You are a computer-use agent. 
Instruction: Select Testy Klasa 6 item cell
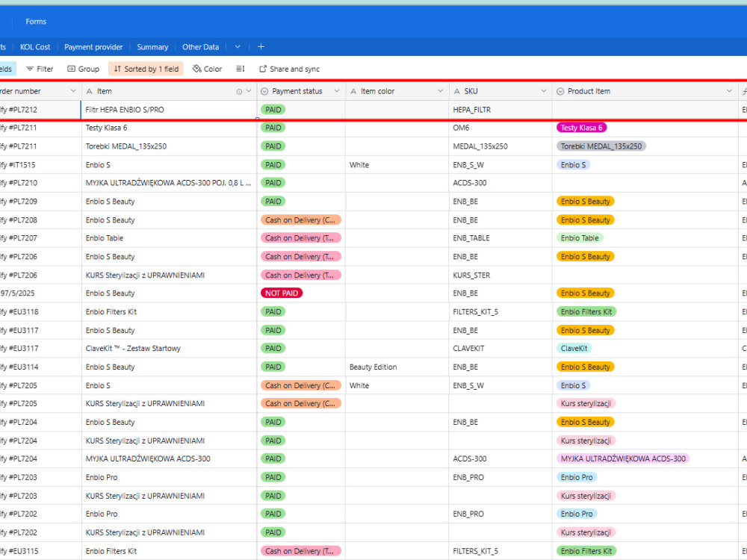(x=169, y=128)
